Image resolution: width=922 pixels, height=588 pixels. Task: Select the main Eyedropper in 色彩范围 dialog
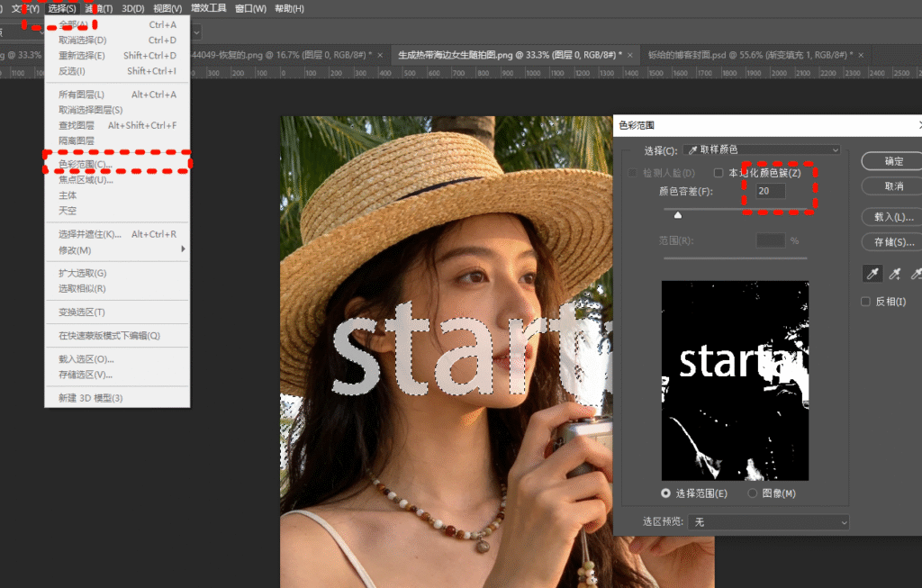[x=872, y=273]
